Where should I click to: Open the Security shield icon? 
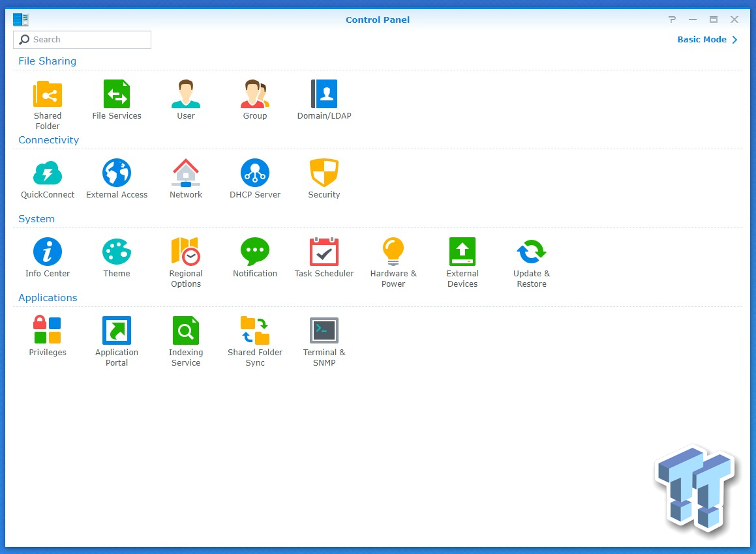pyautogui.click(x=324, y=173)
